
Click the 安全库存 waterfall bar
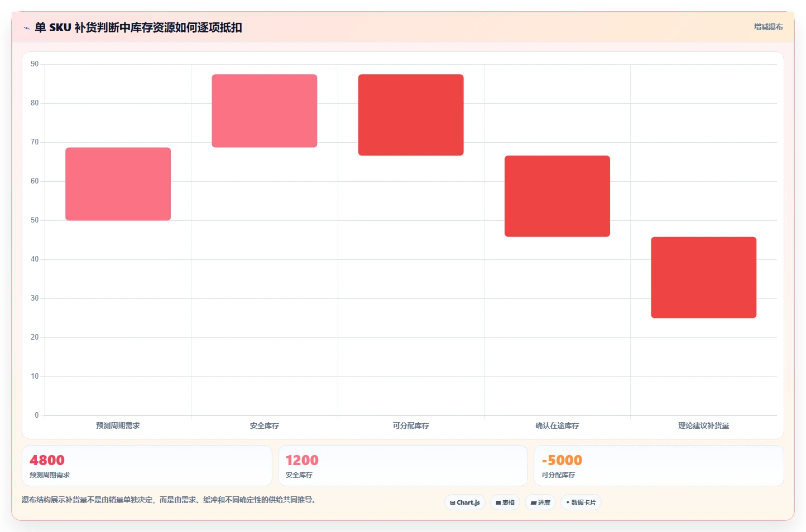point(265,111)
